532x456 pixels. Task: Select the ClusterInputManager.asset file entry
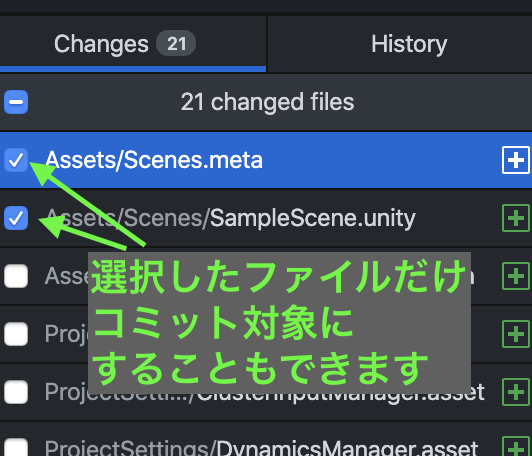point(266,392)
